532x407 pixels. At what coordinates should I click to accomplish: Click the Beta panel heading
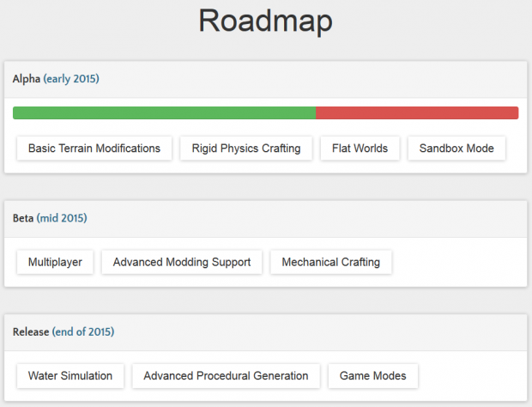coord(266,219)
